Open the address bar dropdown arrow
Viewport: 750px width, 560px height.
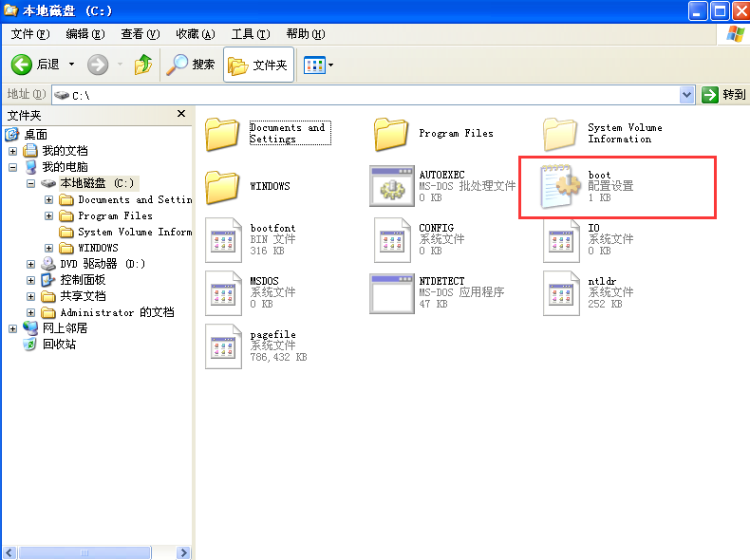pyautogui.click(x=686, y=95)
